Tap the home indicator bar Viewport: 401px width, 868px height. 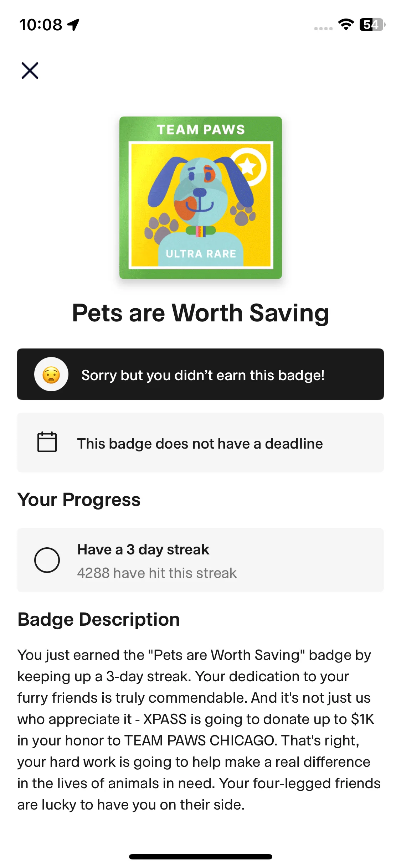click(x=200, y=857)
